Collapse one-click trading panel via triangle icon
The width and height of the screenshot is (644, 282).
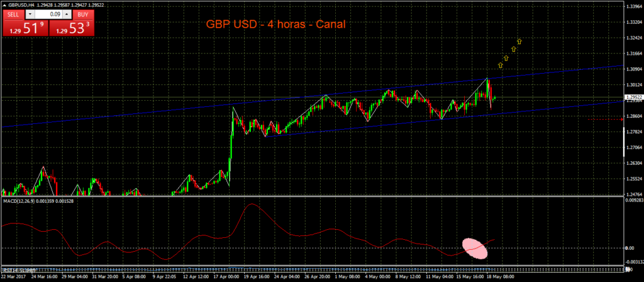4,5
